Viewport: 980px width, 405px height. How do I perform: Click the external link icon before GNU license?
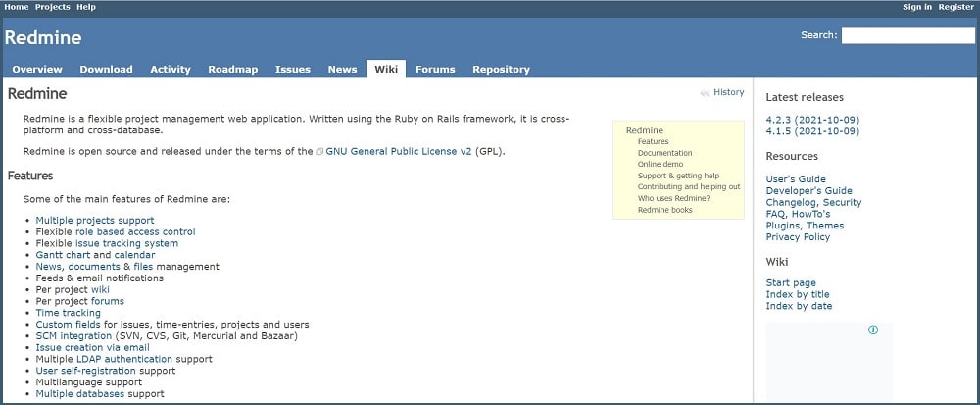point(320,152)
